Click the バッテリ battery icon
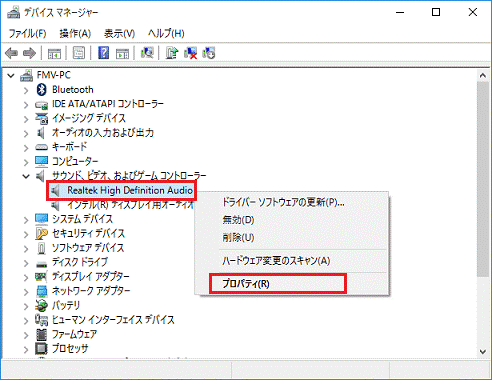The height and width of the screenshot is (380, 492). tap(41, 305)
